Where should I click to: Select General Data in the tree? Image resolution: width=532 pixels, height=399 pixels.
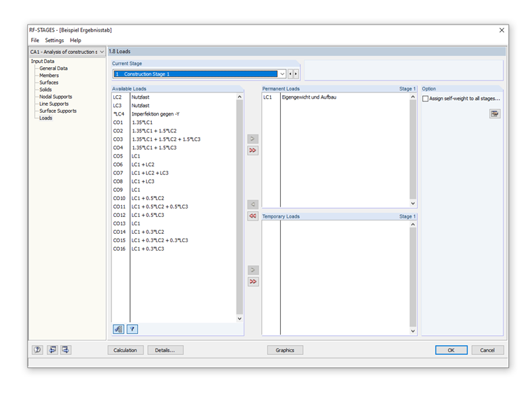(53, 68)
